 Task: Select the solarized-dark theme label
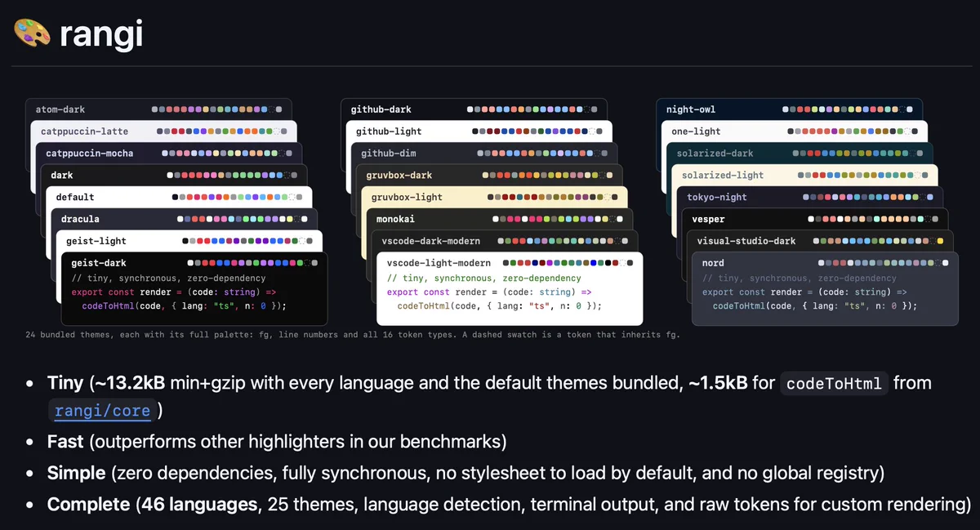(x=715, y=154)
